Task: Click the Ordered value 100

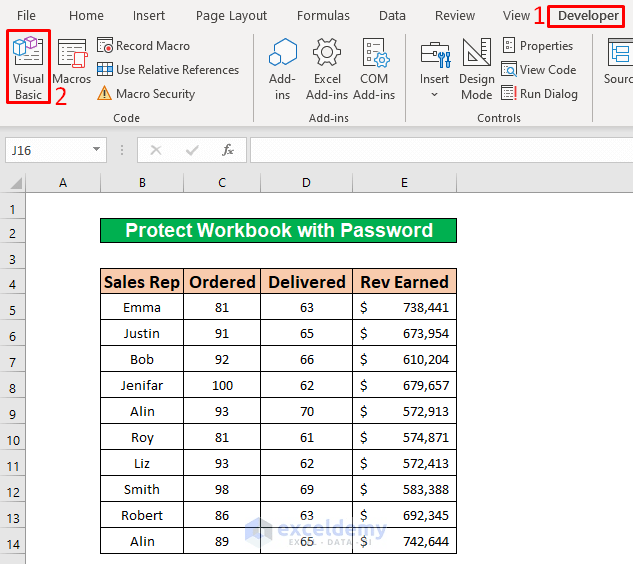Action: point(222,385)
